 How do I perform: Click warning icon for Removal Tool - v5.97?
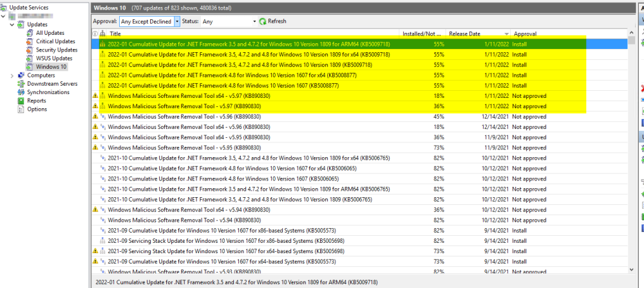tap(95, 106)
